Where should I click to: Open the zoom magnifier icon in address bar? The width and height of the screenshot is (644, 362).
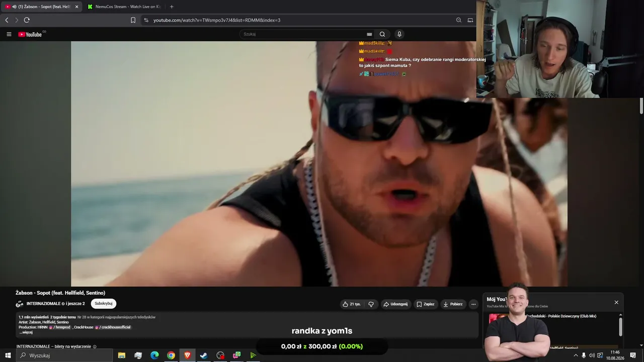click(459, 20)
